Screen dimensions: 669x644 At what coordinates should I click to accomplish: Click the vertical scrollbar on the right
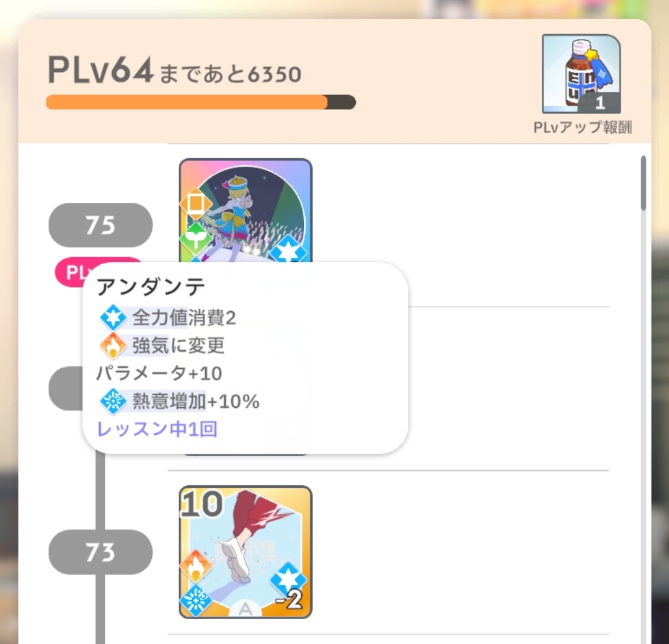(644, 183)
